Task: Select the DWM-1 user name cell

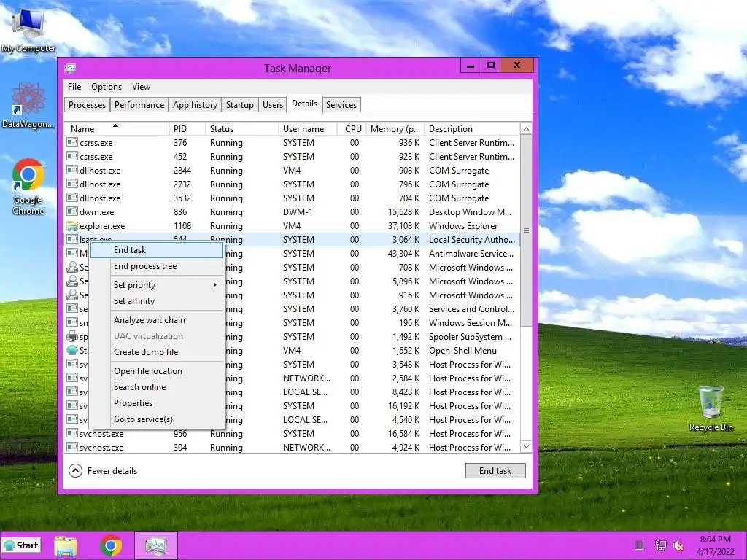Action: point(298,212)
